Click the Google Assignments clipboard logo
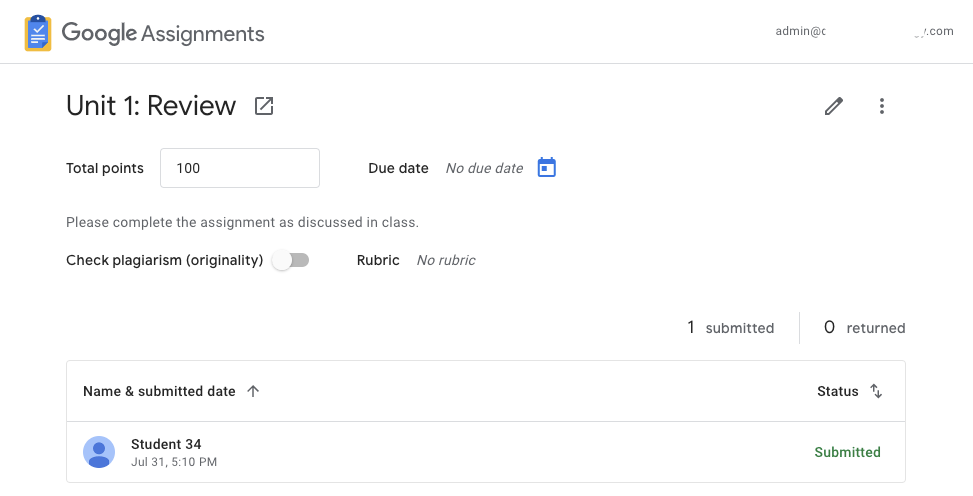This screenshot has width=973, height=496. pyautogui.click(x=38, y=33)
